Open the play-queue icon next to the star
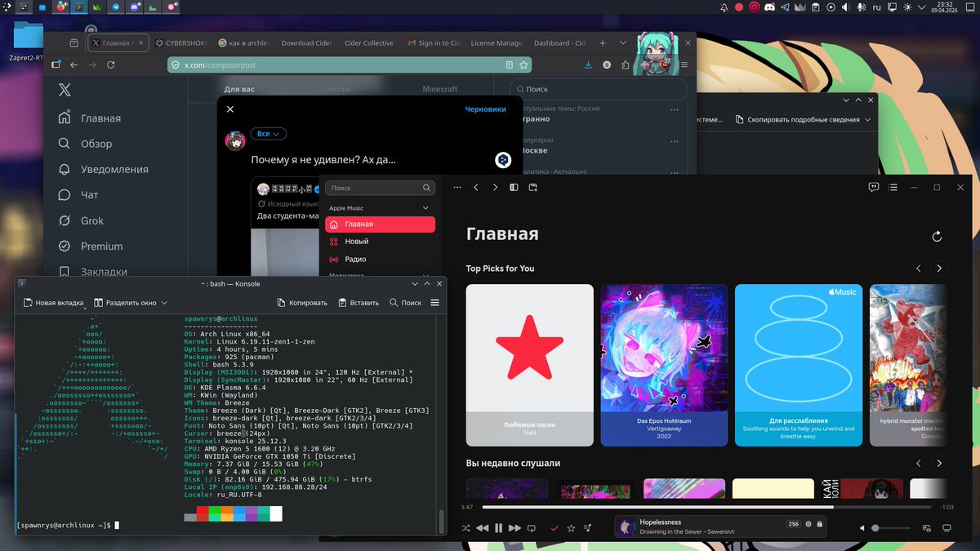 (588, 528)
